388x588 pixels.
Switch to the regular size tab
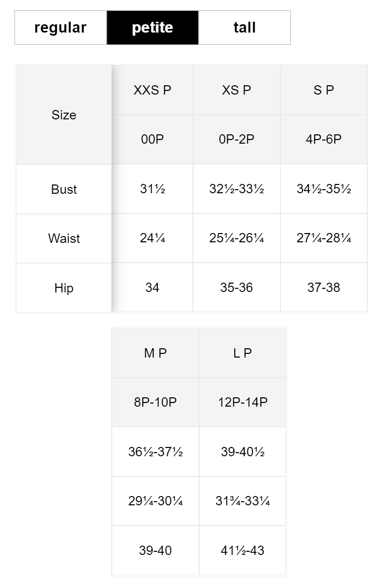pos(61,28)
